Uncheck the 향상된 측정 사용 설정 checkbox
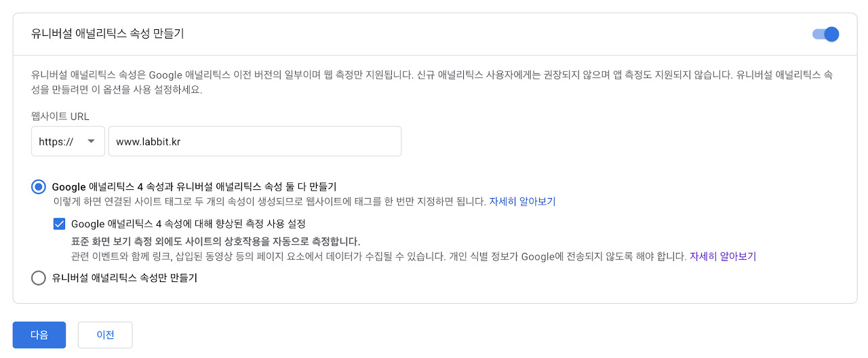 pyautogui.click(x=59, y=223)
